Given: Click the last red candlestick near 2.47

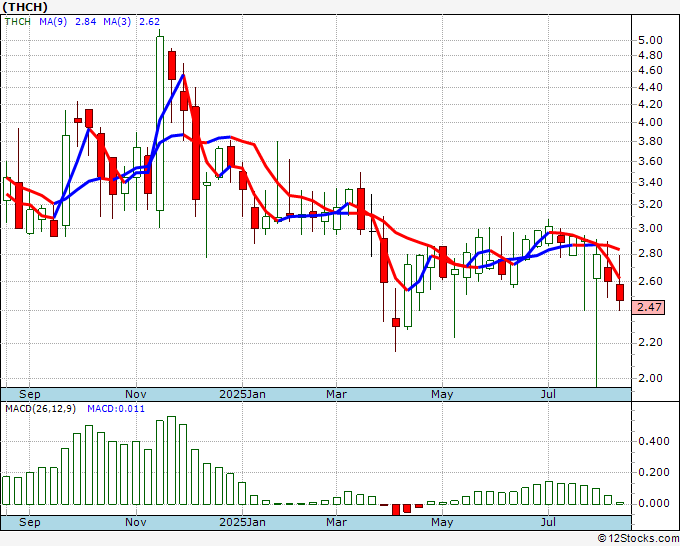Looking at the screenshot, I should pos(620,292).
